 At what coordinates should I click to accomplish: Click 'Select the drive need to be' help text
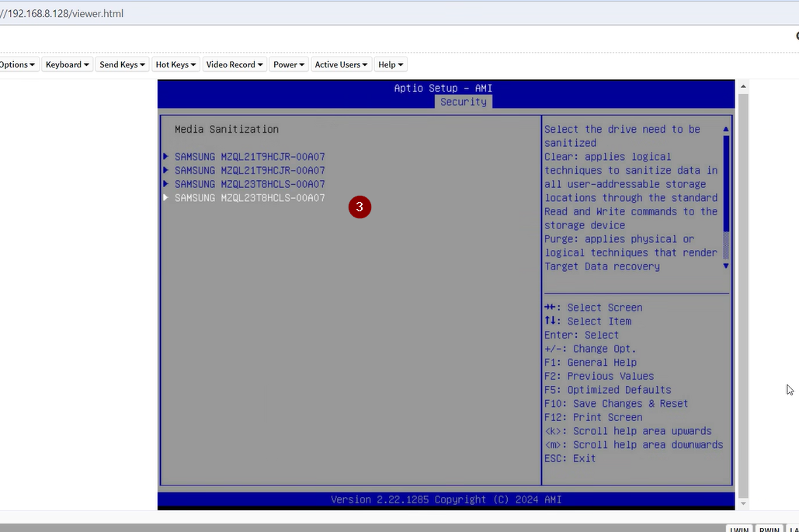(622, 130)
